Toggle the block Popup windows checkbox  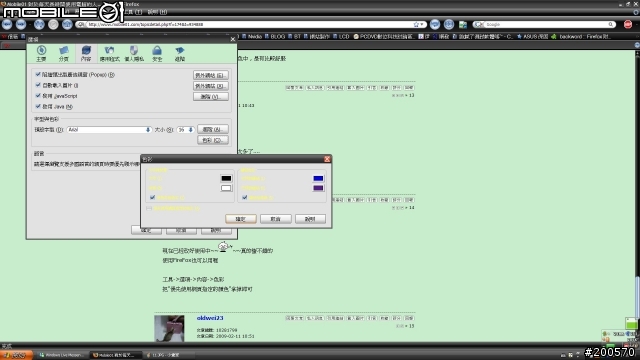click(x=38, y=74)
